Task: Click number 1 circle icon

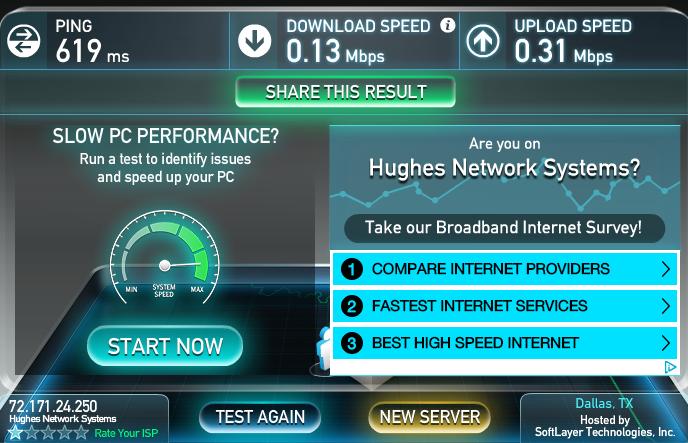Action: coord(352,269)
